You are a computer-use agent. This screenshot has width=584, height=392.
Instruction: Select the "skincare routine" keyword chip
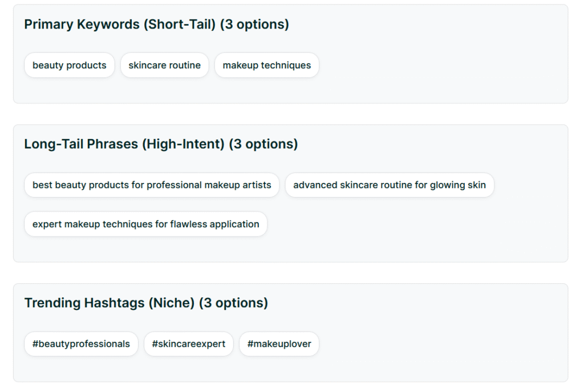164,65
